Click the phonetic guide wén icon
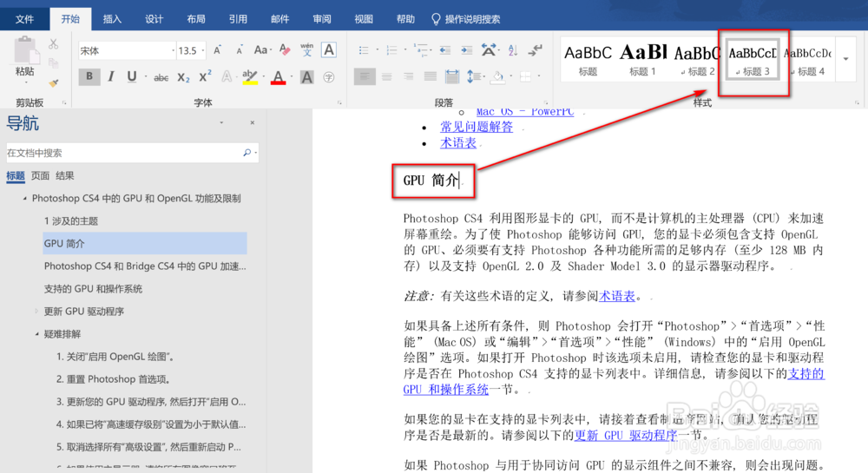The width and height of the screenshot is (868, 473). point(306,50)
